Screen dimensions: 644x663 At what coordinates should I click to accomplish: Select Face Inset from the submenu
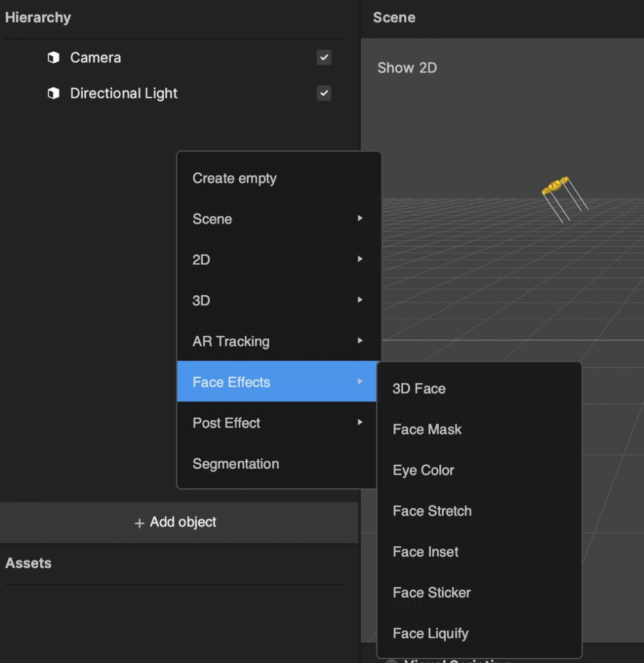pos(479,552)
